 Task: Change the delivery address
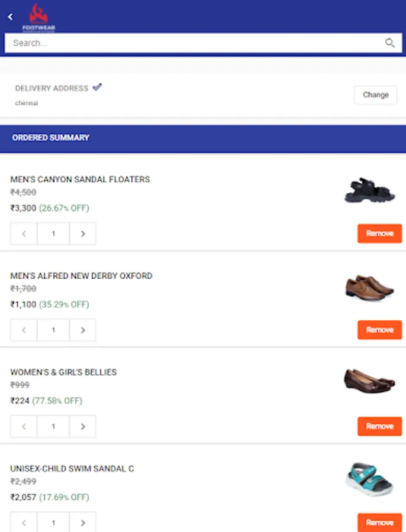[x=375, y=95]
